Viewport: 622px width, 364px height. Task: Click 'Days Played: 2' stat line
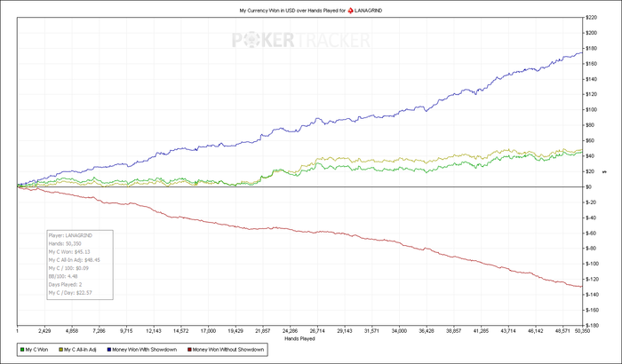[x=66, y=284]
